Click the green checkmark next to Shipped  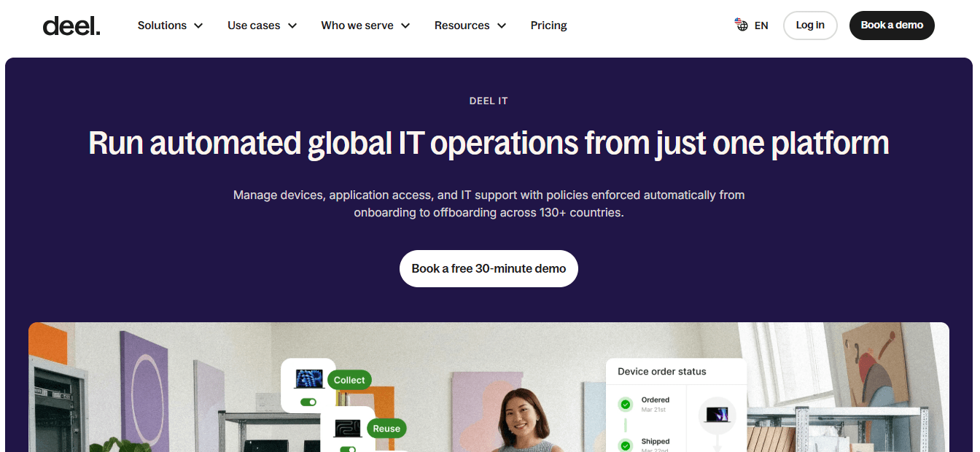click(625, 445)
